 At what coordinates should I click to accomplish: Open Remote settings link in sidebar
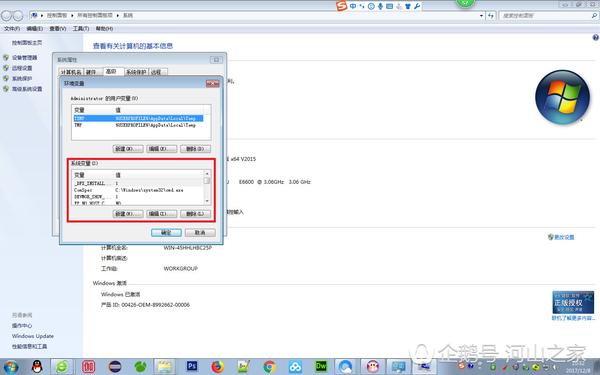[22, 68]
